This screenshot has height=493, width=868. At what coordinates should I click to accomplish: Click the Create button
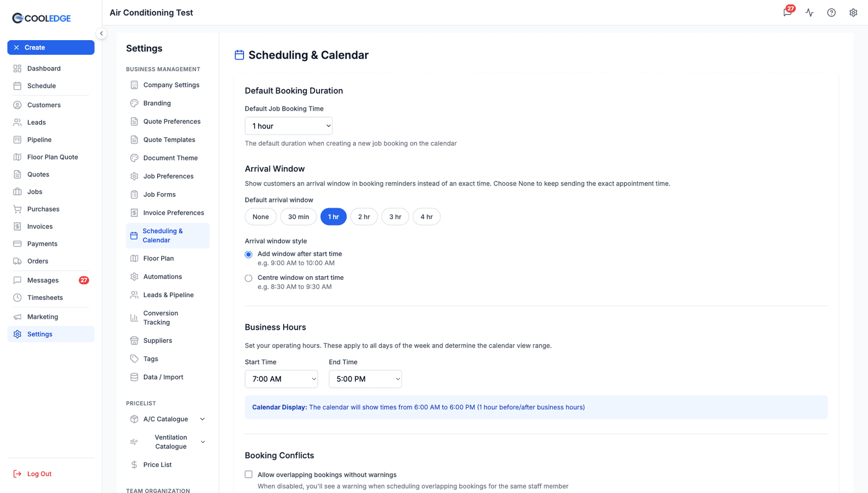tap(51, 48)
